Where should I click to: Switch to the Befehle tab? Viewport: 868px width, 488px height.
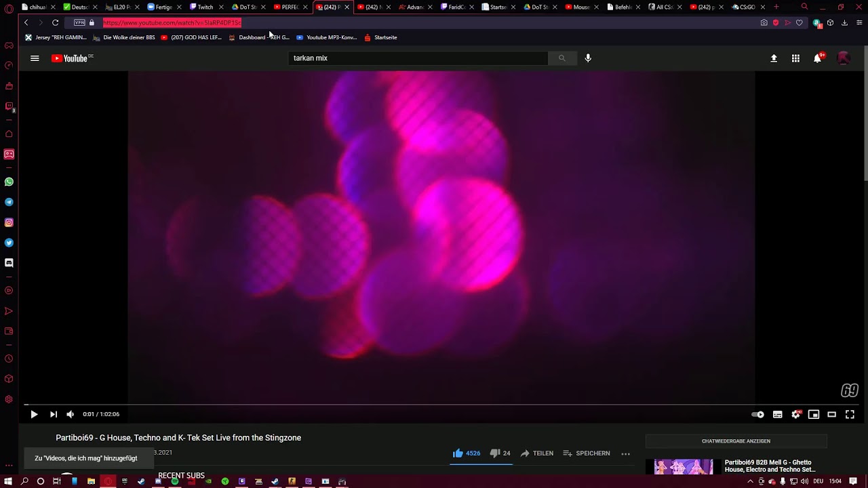click(x=625, y=7)
